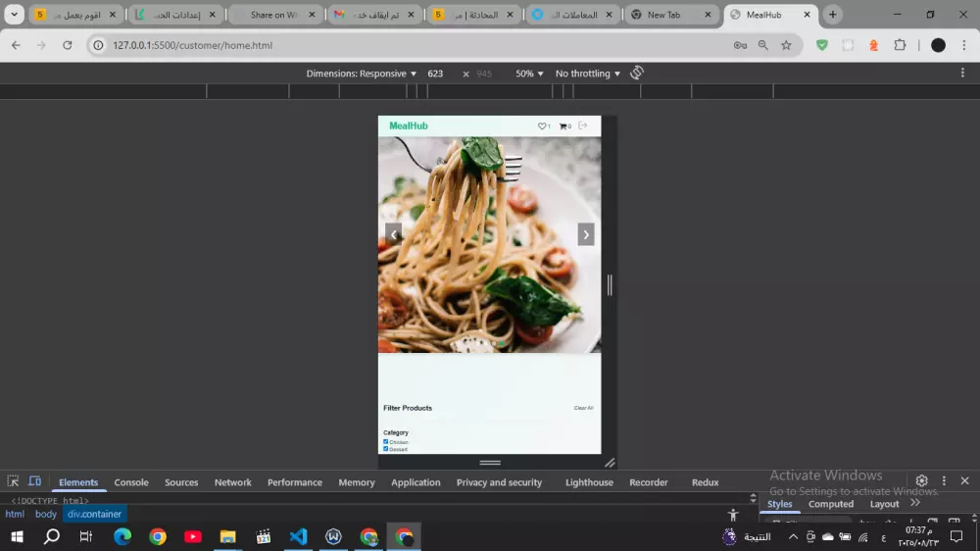The height and width of the screenshot is (551, 980).
Task: Switch to the Share on W browser tab
Action: click(x=275, y=15)
